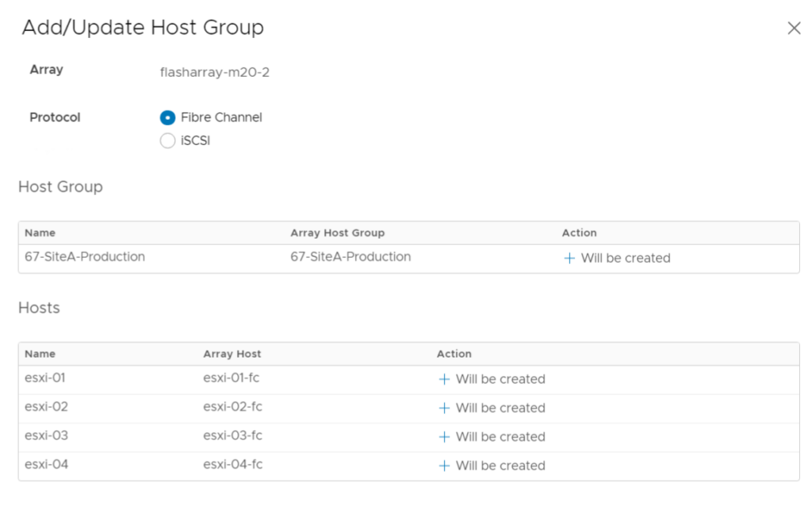The image size is (812, 514).
Task: Click array host esxi-04-fc
Action: coord(232,464)
